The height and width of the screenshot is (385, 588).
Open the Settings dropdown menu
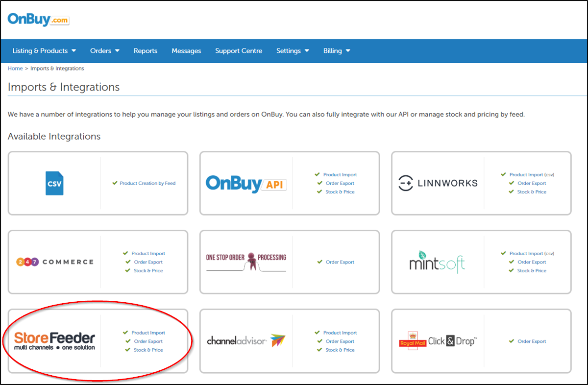click(x=293, y=50)
